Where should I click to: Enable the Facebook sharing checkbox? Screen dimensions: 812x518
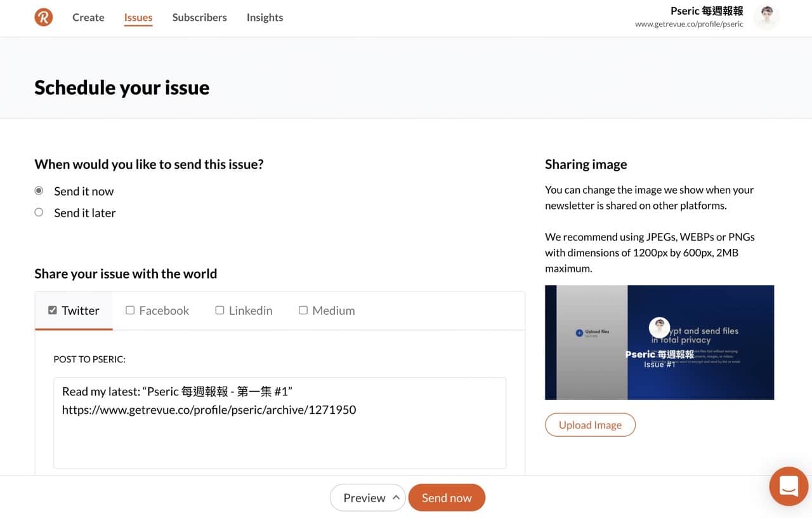(130, 310)
